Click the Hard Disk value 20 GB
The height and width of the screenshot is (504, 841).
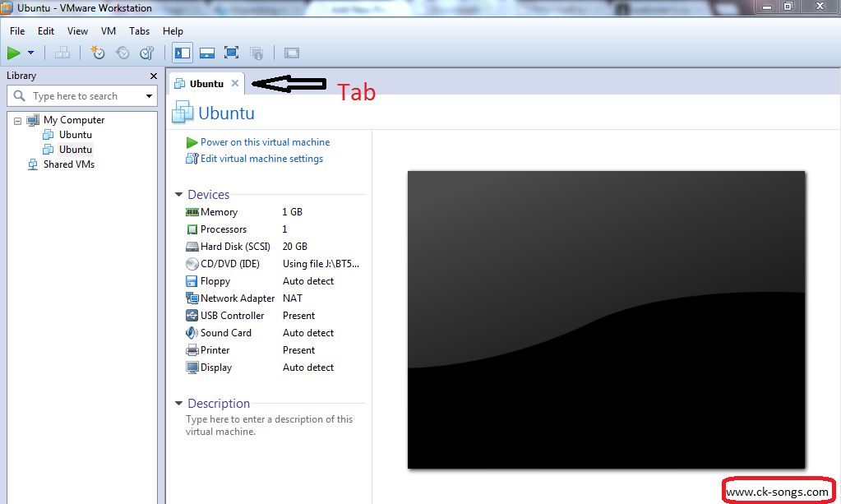[x=295, y=247]
